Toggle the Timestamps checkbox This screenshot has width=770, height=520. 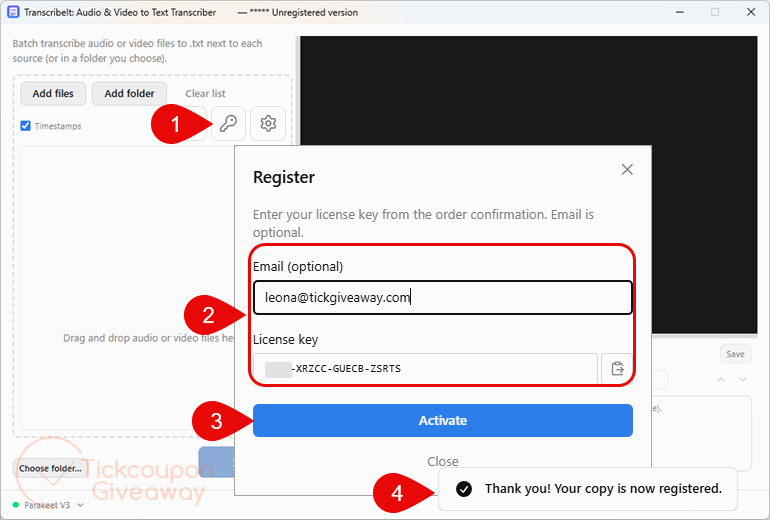coord(26,126)
